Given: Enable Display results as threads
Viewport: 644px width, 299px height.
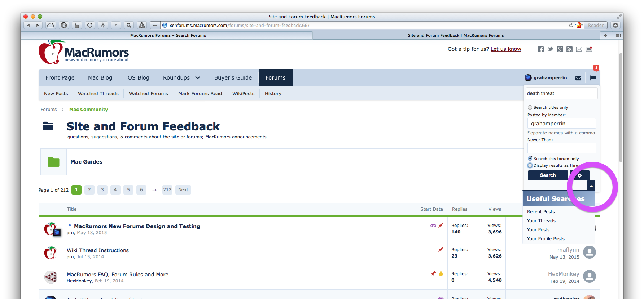Looking at the screenshot, I should point(530,165).
